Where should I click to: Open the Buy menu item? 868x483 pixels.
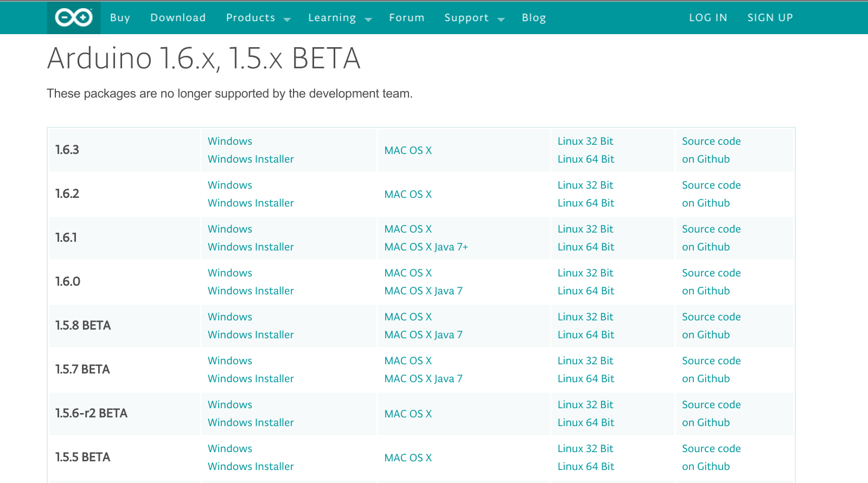coord(120,18)
